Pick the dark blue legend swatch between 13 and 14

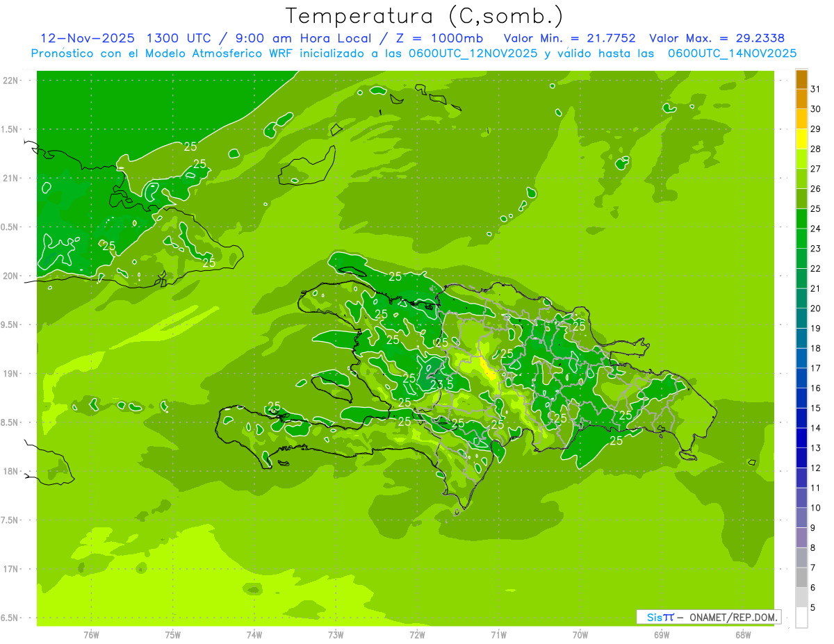(x=801, y=438)
